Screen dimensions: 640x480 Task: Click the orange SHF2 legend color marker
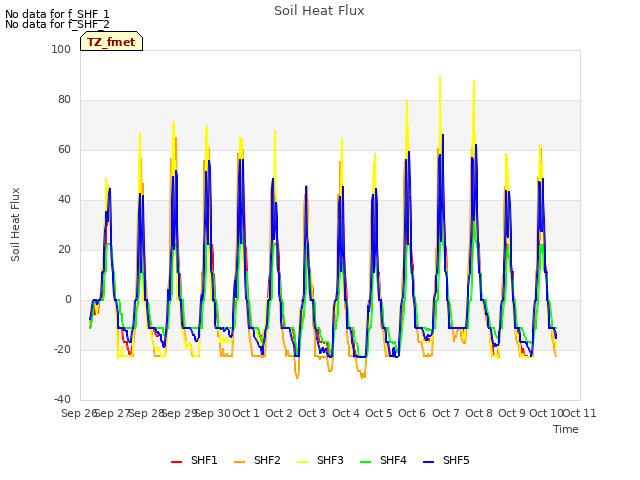240,462
